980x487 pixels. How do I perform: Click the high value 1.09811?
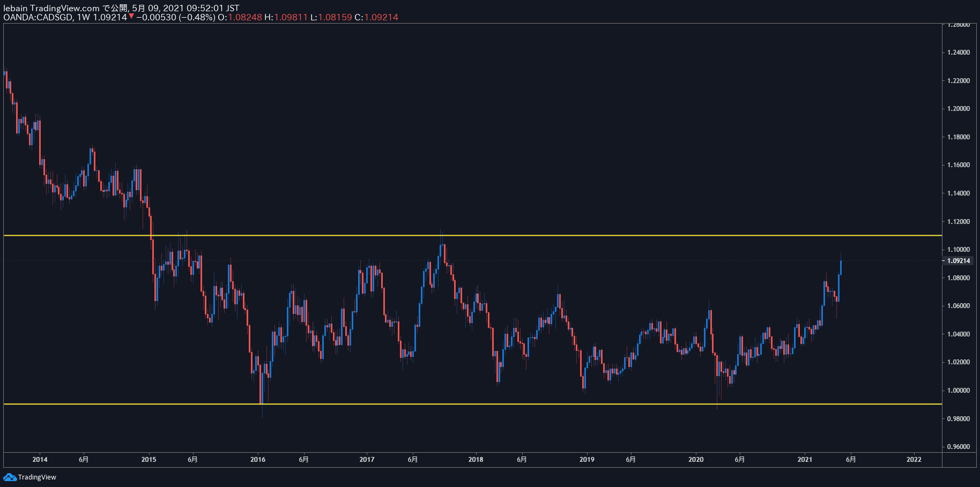coord(291,17)
